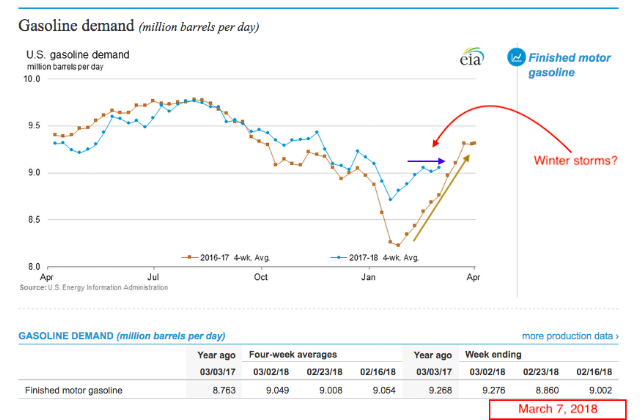This screenshot has width=640, height=420.
Task: Click the 10.0 y-axis label
Action: pyautogui.click(x=32, y=79)
